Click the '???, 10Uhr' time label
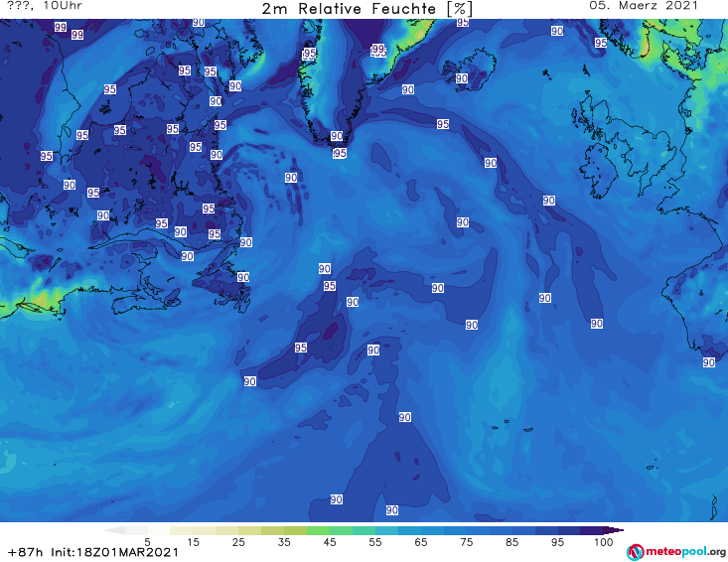Image resolution: width=728 pixels, height=562 pixels. (45, 6)
